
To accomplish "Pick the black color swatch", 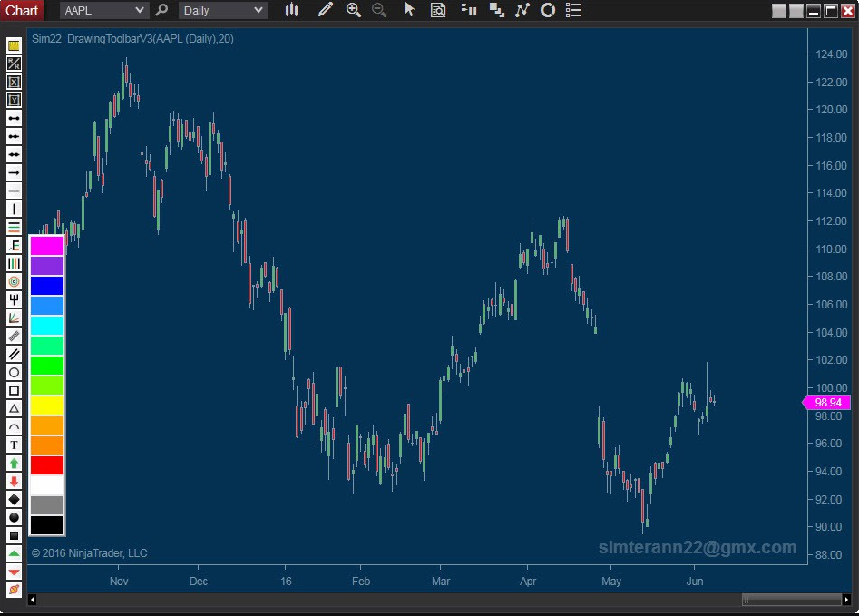I will point(47,525).
